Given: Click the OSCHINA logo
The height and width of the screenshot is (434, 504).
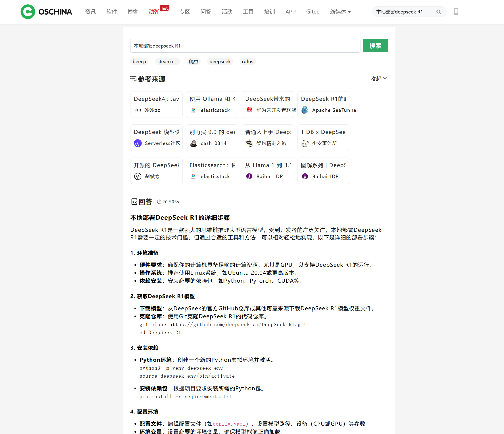Looking at the screenshot, I should 46,12.
